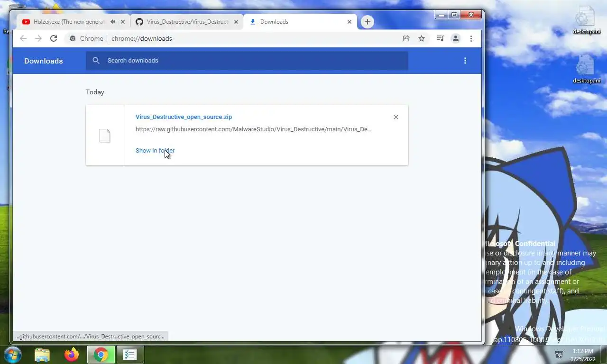Open Virus_Destructive_open_source.zip file link
This screenshot has height=364, width=607.
[184, 117]
